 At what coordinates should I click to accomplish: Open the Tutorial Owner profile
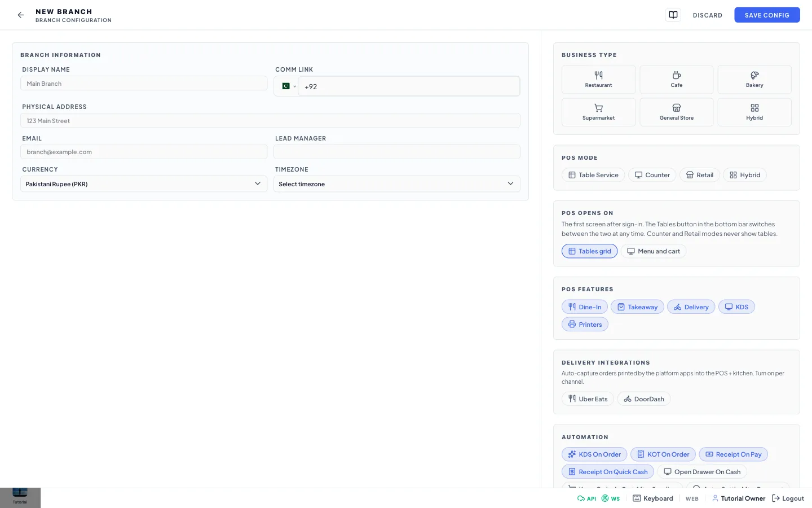pos(739,498)
